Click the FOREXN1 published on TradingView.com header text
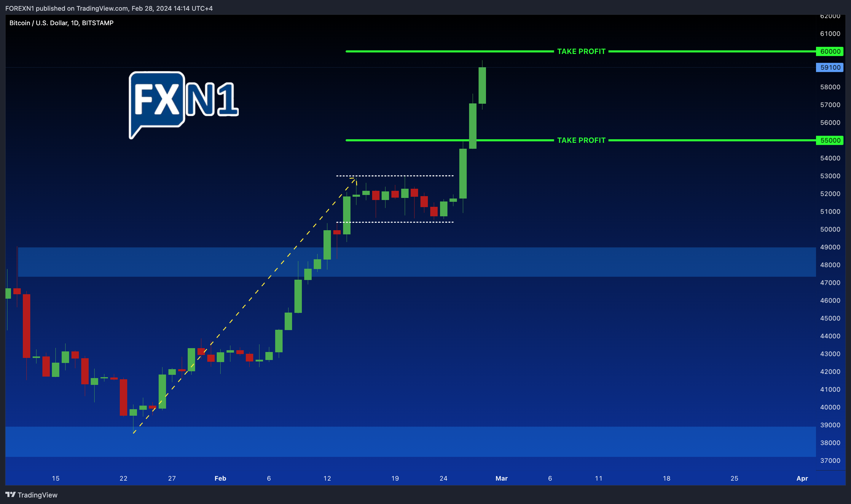 coord(109,8)
